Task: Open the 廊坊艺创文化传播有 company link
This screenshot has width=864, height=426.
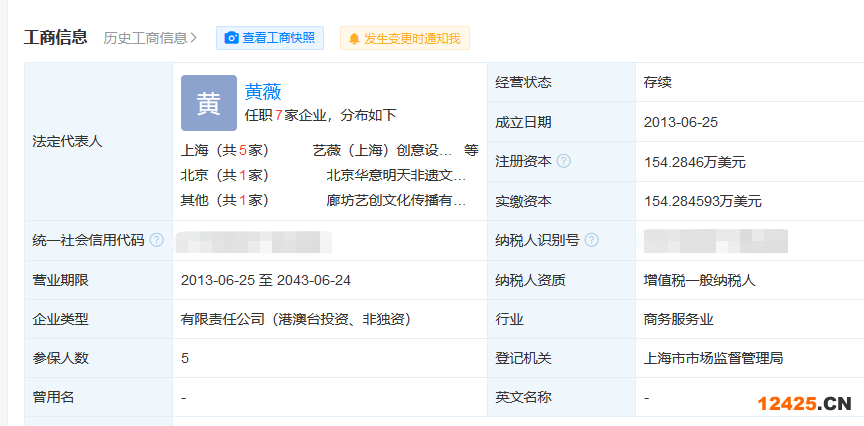Action: [396, 200]
